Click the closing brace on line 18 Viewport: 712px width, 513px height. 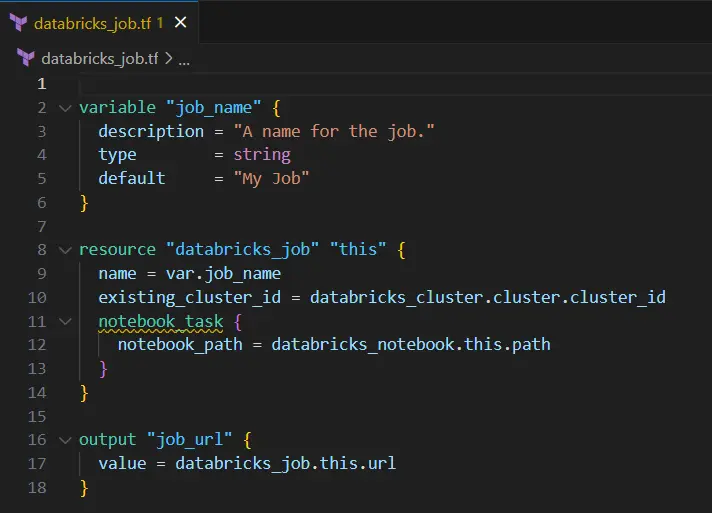pyautogui.click(x=84, y=488)
